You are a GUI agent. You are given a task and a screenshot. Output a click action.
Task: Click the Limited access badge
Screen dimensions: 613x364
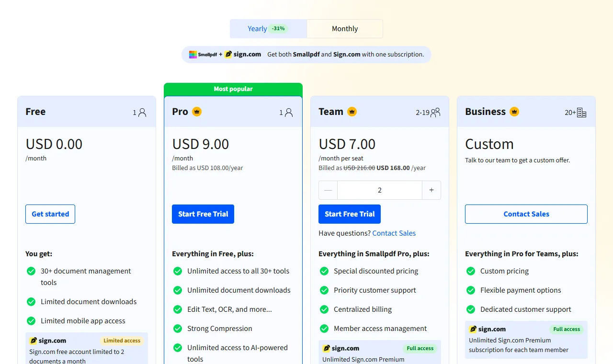pyautogui.click(x=122, y=341)
